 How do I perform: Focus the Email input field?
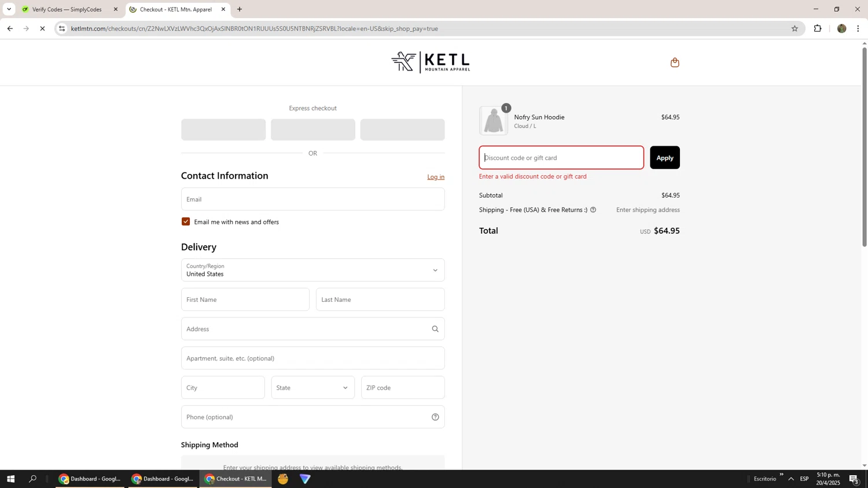313,199
